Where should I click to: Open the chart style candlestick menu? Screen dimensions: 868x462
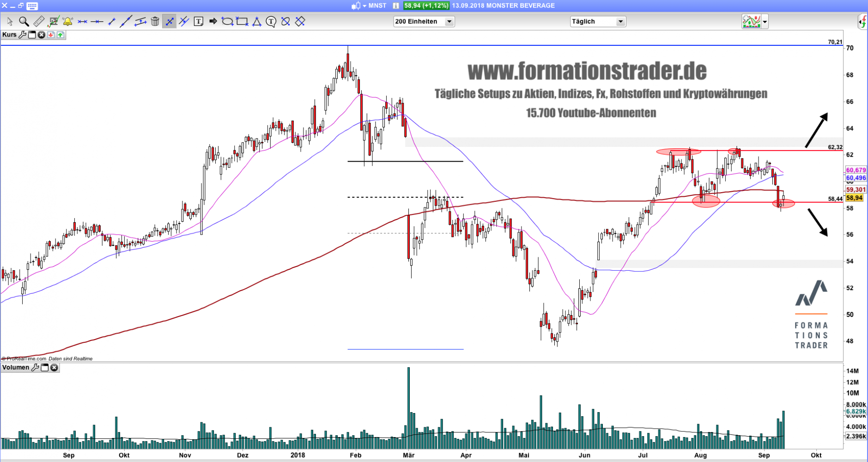[x=356, y=6]
